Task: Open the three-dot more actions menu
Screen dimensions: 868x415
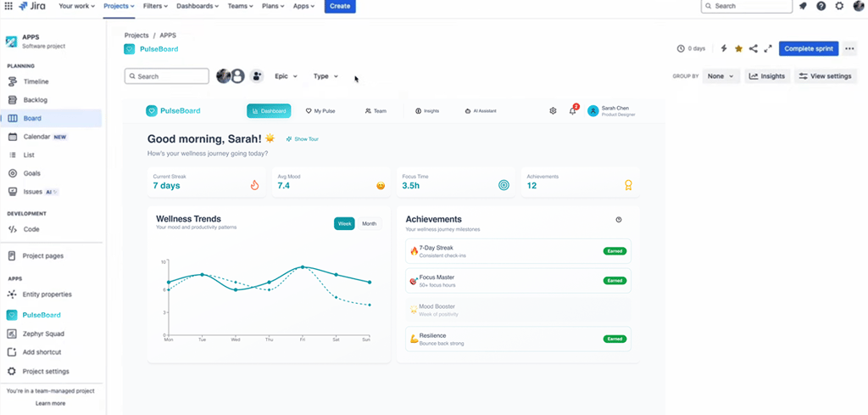Action: [x=849, y=48]
